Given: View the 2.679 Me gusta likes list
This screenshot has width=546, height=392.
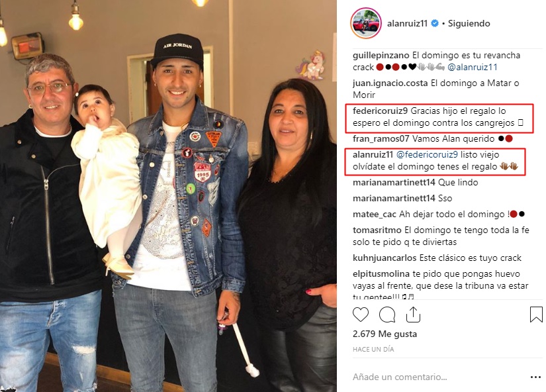Looking at the screenshot, I should pyautogui.click(x=385, y=334).
